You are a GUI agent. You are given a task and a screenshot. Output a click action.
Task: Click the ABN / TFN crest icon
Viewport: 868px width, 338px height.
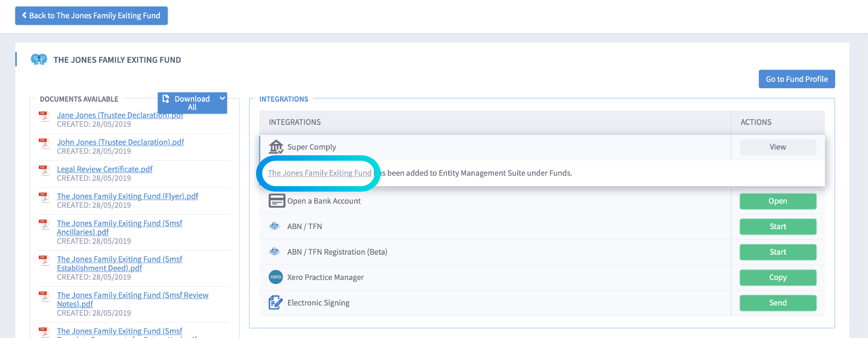pos(274,226)
